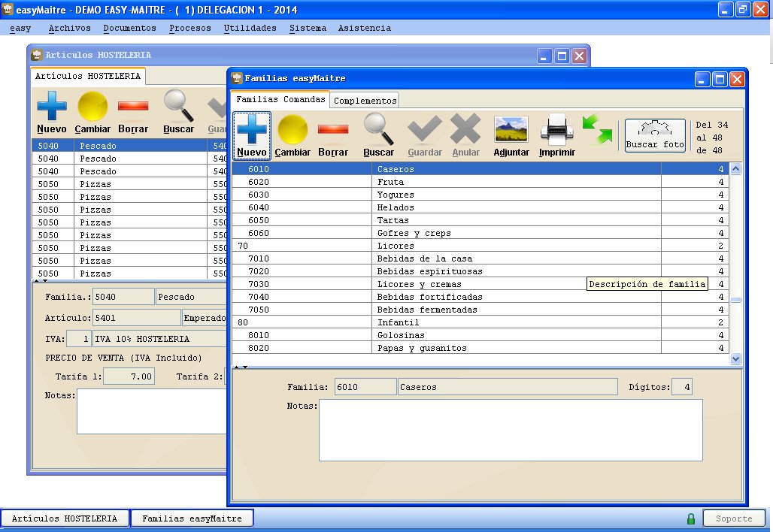Click Artículo code field 5401
Viewport: 773px width, 532px height.
[137, 318]
